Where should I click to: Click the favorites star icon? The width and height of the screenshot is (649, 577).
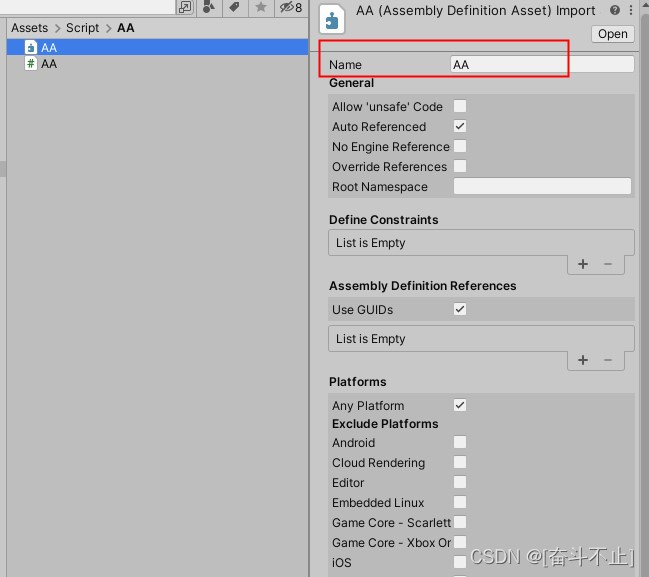click(261, 7)
